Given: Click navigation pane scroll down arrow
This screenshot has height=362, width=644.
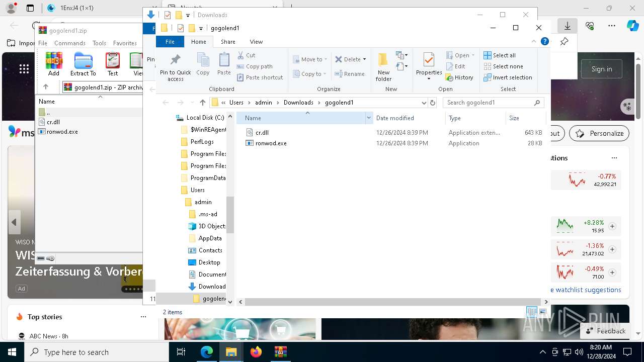Looking at the screenshot, I should (x=230, y=302).
